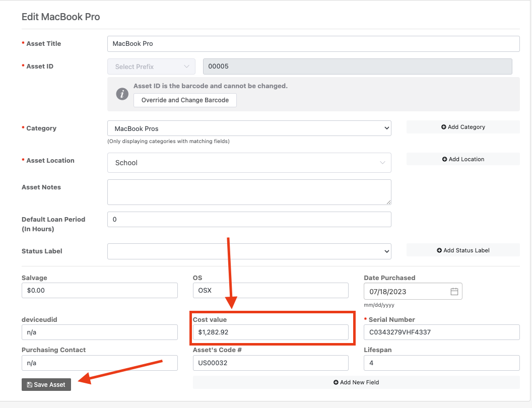Click the mm/dd/yyyy format hint text
This screenshot has width=532, height=408.
pyautogui.click(x=379, y=305)
